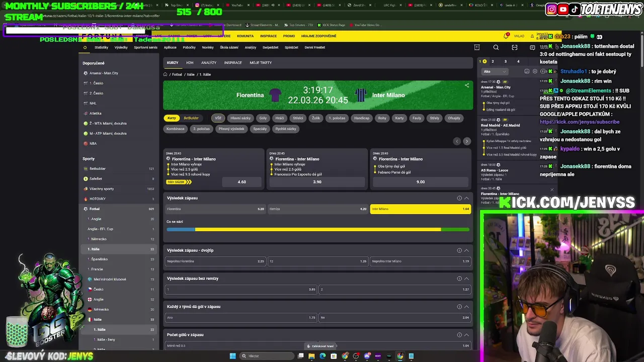Viewport: 644px width, 362px height.
Task: Open MOJE TIKETY tab
Action: (x=261, y=63)
